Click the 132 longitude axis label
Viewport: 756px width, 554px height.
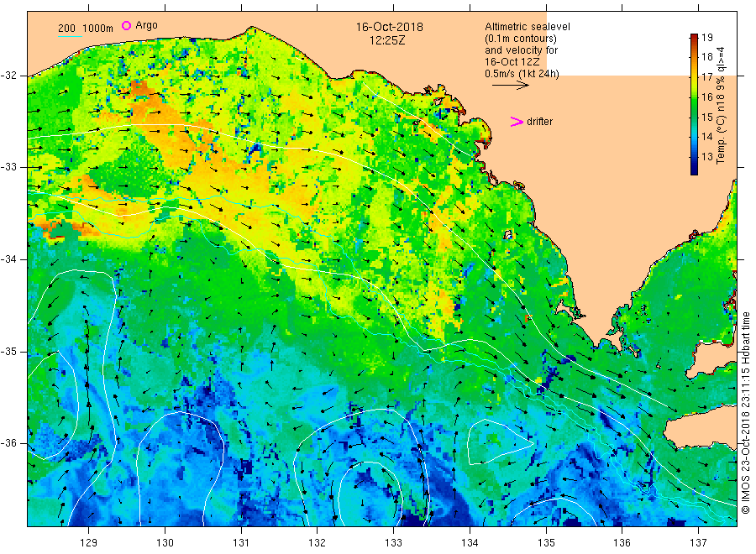click(x=318, y=542)
